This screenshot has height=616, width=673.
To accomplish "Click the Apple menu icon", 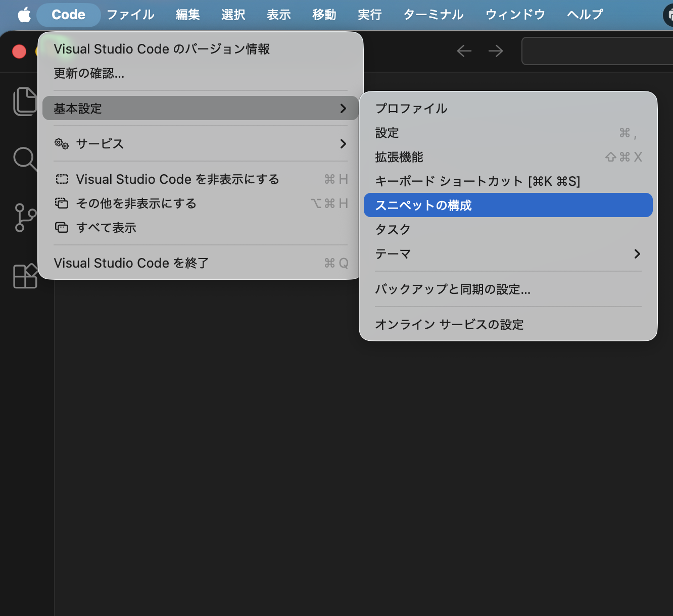I will 24,15.
